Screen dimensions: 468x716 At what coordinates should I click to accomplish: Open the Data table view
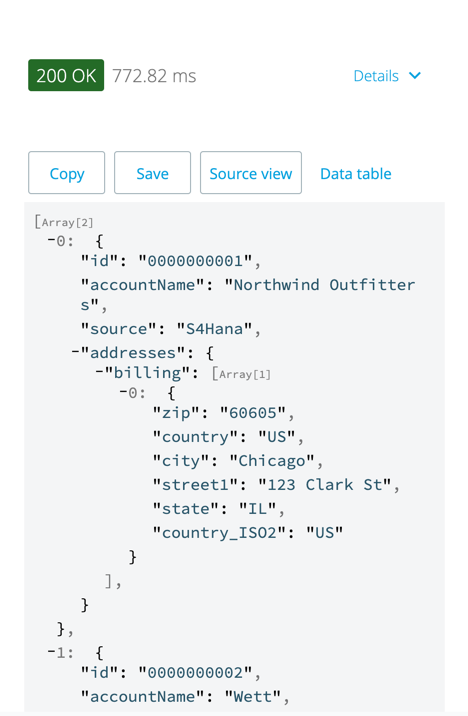pyautogui.click(x=356, y=174)
